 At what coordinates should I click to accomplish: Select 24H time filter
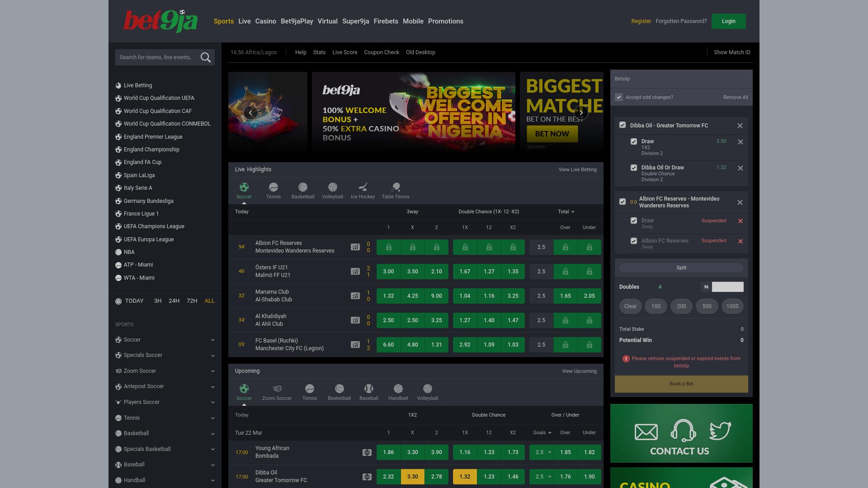point(174,301)
